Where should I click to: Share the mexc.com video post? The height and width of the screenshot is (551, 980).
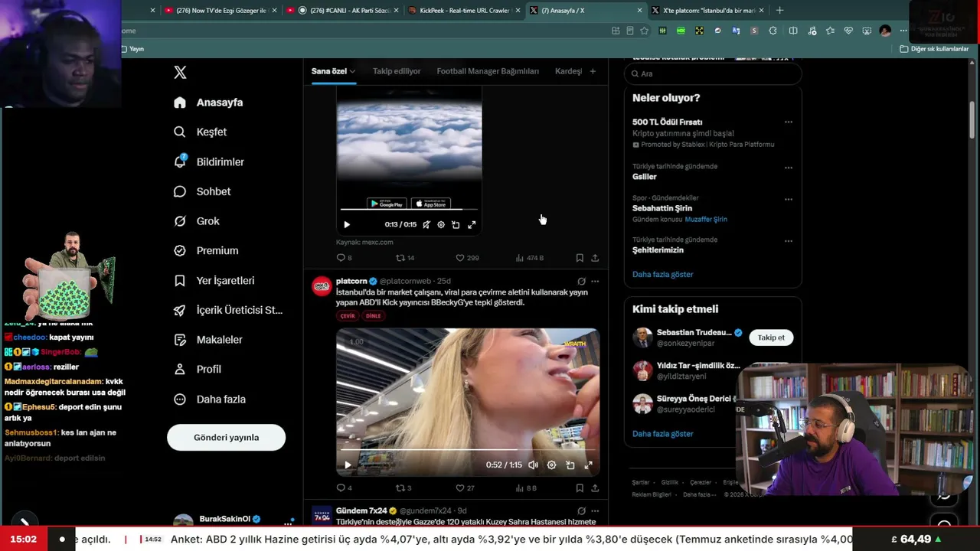pos(595,258)
